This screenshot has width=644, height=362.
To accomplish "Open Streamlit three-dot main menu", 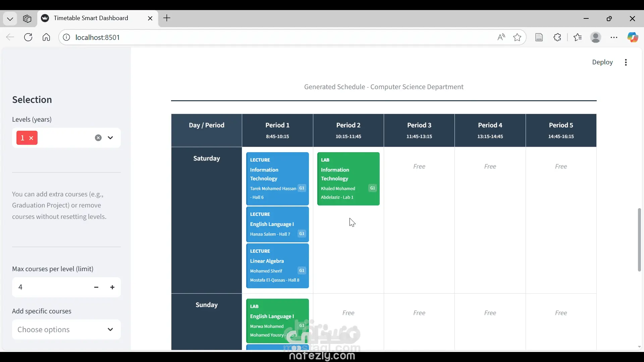I will 626,62.
